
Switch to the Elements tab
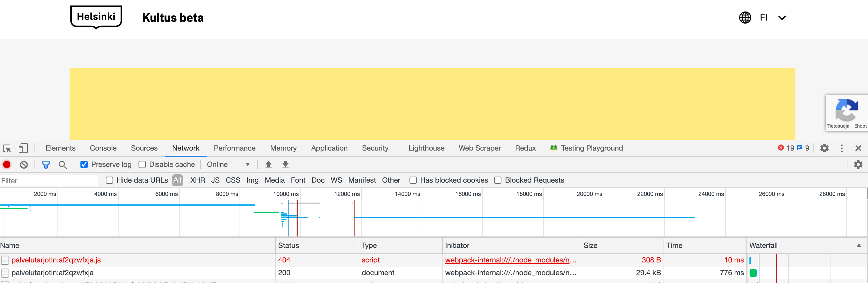click(x=61, y=148)
